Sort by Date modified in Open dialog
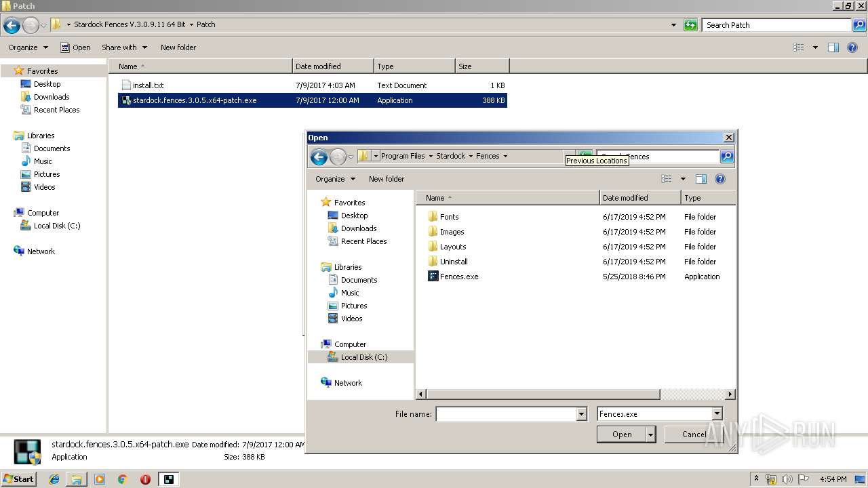 click(x=640, y=198)
